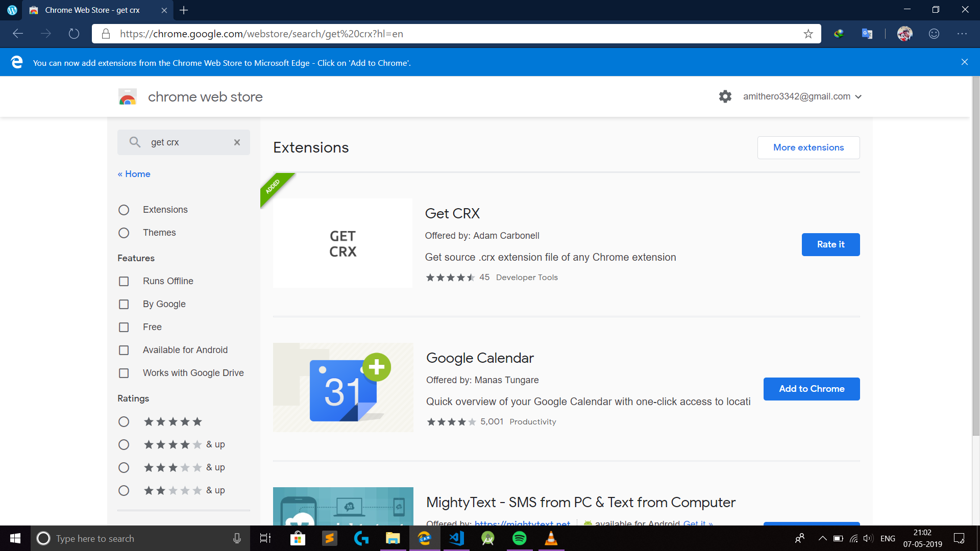980x551 pixels.
Task: Check the Runs Offline filter
Action: (x=124, y=281)
